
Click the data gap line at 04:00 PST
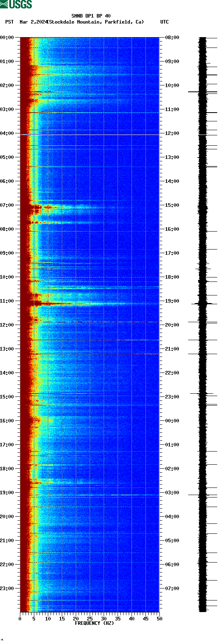tap(90, 135)
